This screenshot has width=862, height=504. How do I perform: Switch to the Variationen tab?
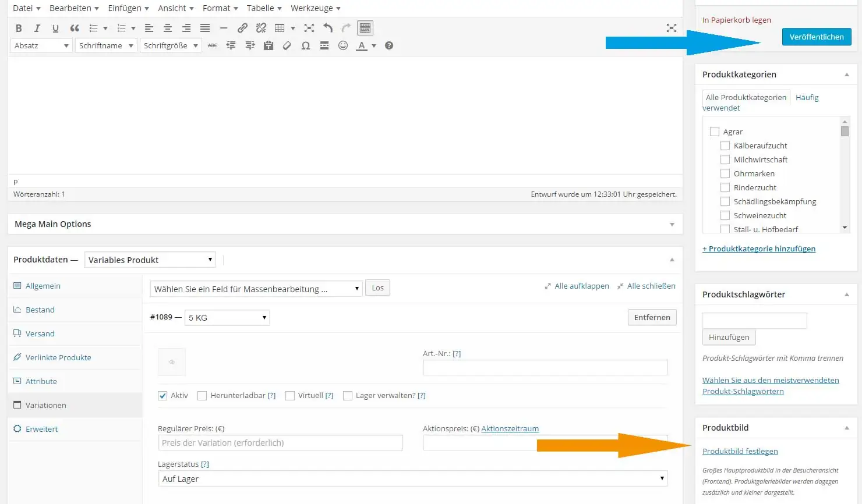[x=47, y=405]
